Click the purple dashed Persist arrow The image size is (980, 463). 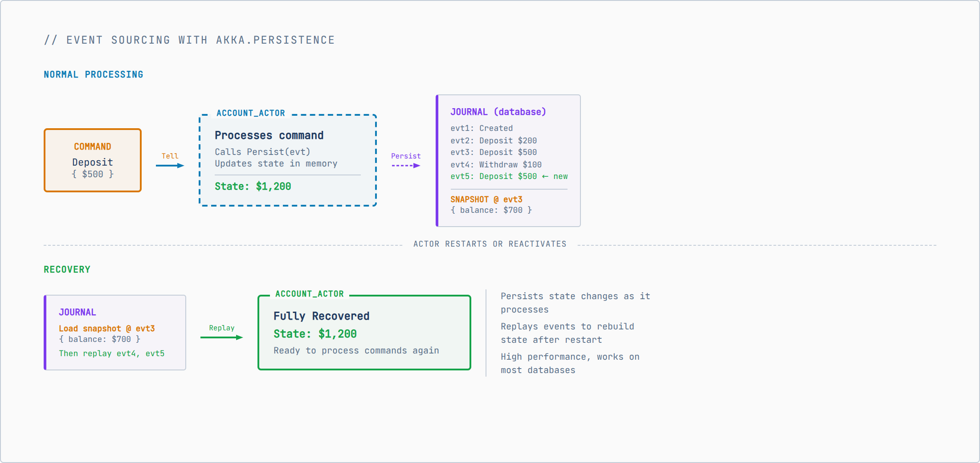pyautogui.click(x=406, y=166)
